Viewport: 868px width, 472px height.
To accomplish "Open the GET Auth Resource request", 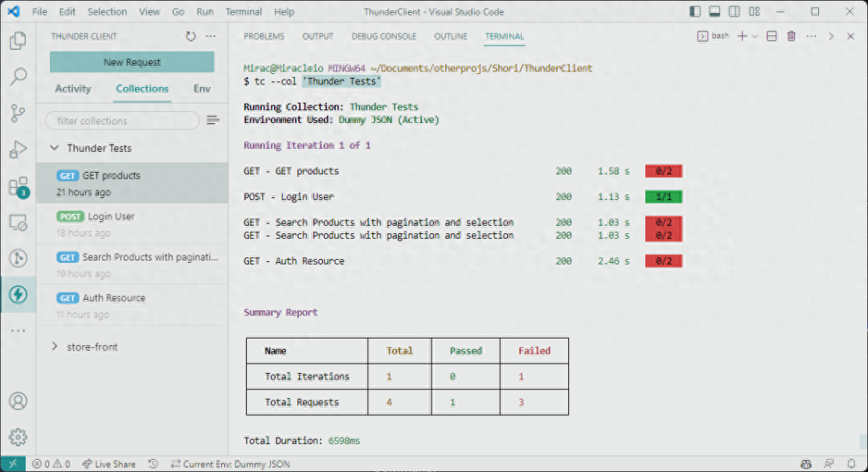I will pos(133,306).
